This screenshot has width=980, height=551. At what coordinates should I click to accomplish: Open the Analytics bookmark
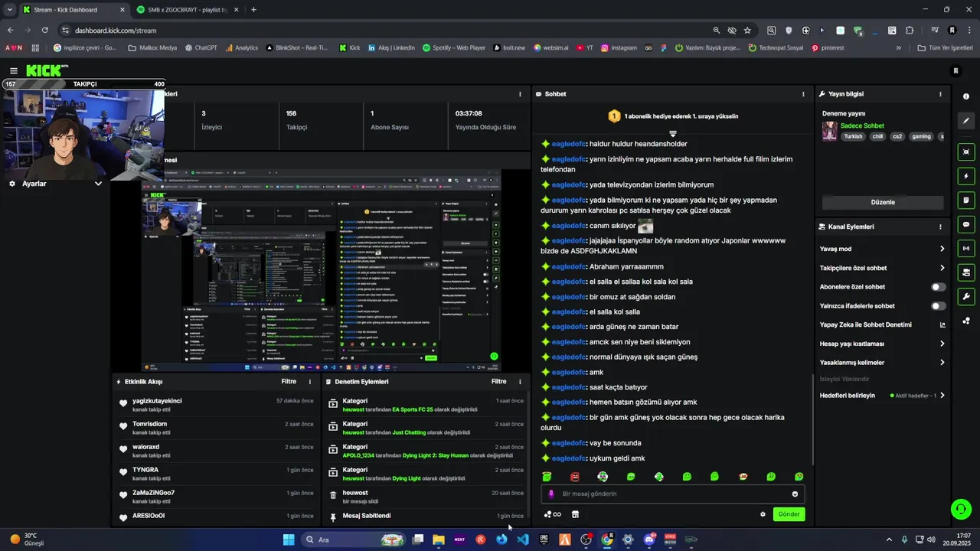click(x=241, y=47)
